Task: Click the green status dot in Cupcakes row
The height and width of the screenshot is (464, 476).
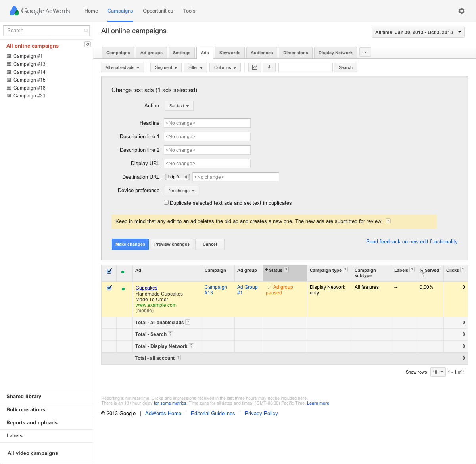Action: pyautogui.click(x=123, y=289)
